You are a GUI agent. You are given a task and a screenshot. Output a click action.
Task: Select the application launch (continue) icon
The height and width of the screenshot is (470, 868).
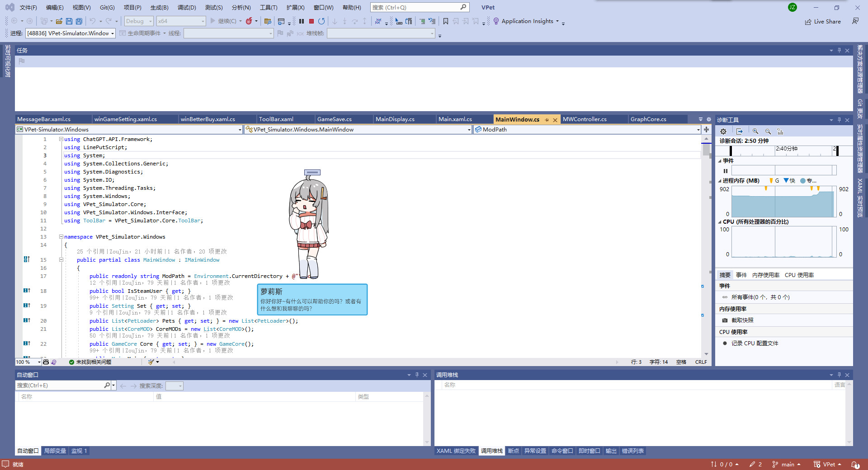pos(212,21)
